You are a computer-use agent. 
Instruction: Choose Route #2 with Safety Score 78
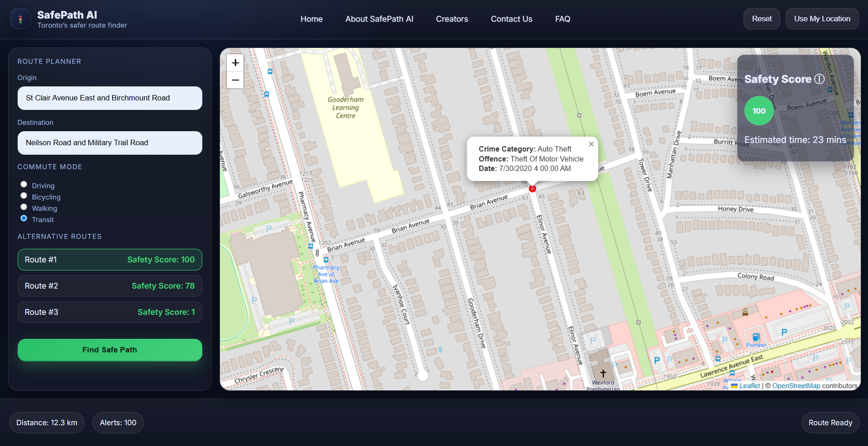(x=110, y=286)
